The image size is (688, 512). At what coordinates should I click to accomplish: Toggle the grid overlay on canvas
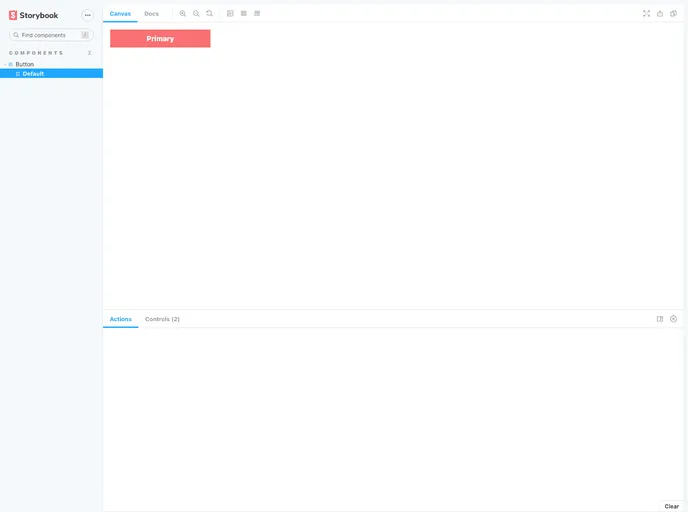tap(244, 13)
